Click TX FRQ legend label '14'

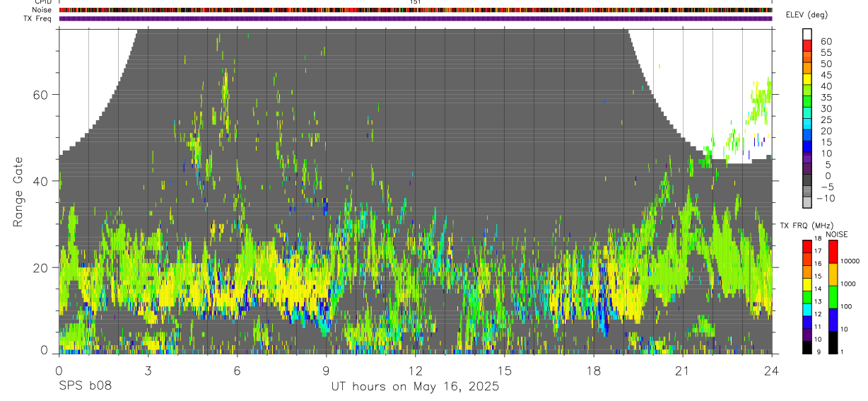[x=818, y=289]
